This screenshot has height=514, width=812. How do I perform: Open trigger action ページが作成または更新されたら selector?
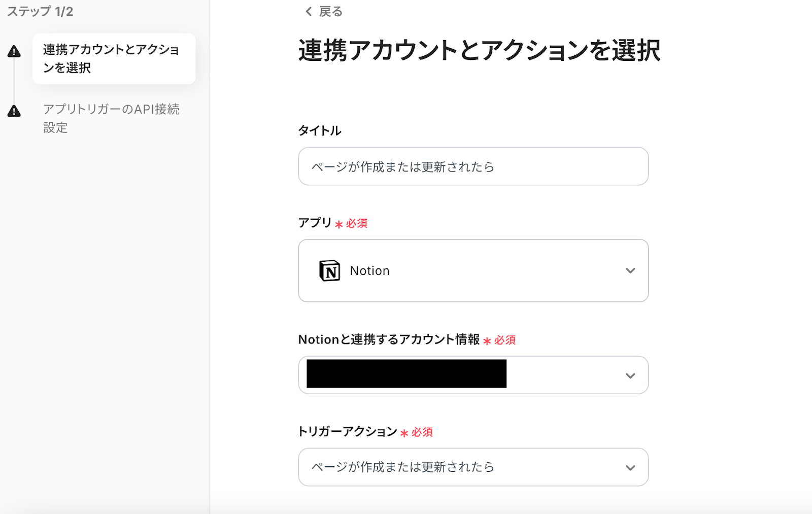(x=457, y=467)
